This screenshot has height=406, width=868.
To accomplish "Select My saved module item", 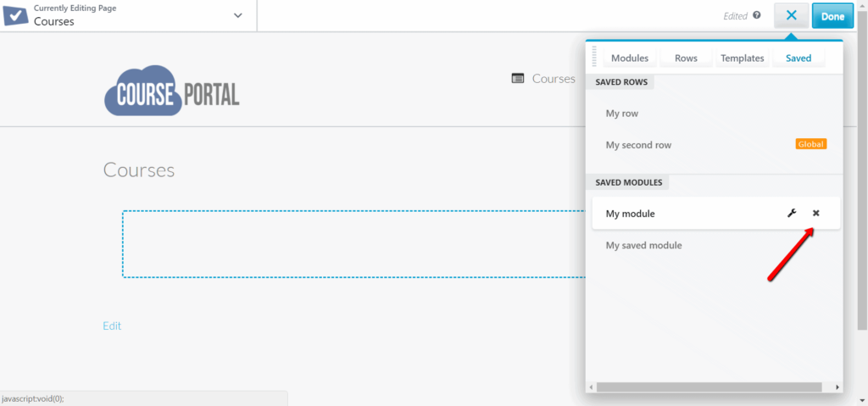I will click(643, 246).
